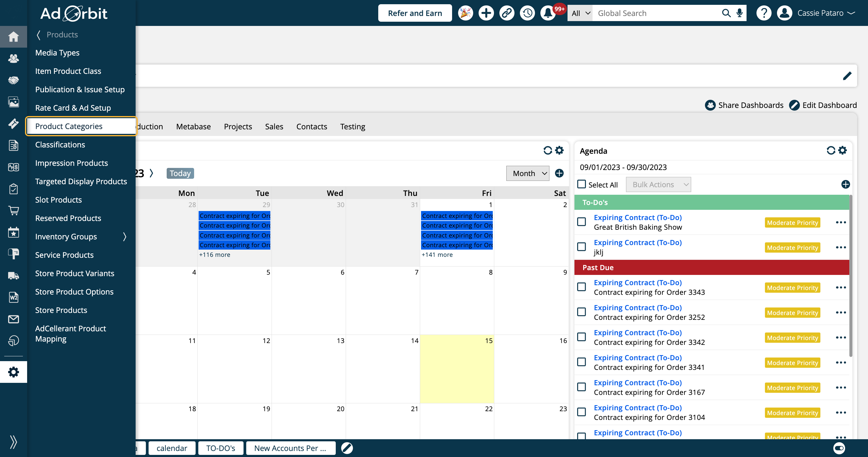Open the shopping cart icon in sidebar
The height and width of the screenshot is (457, 868).
click(14, 211)
